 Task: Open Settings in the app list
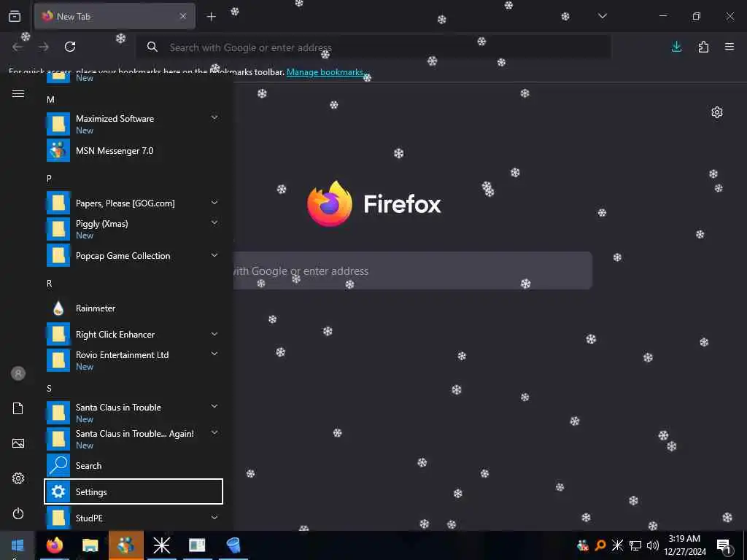[133, 491]
